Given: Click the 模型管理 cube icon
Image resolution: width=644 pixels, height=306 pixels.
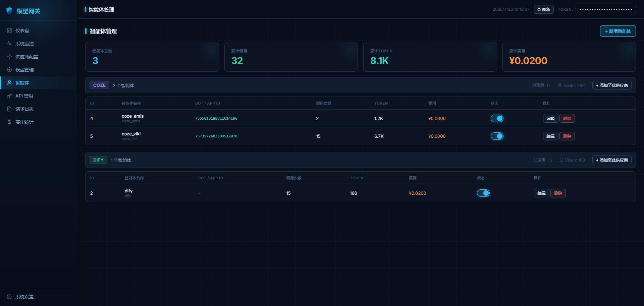Looking at the screenshot, I should [x=9, y=70].
